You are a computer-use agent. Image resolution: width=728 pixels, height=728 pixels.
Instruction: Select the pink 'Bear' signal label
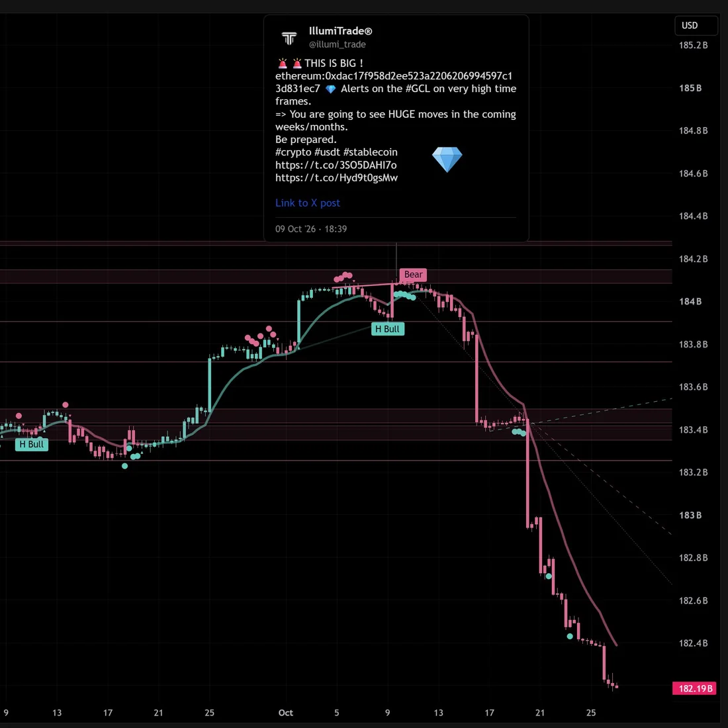coord(413,275)
